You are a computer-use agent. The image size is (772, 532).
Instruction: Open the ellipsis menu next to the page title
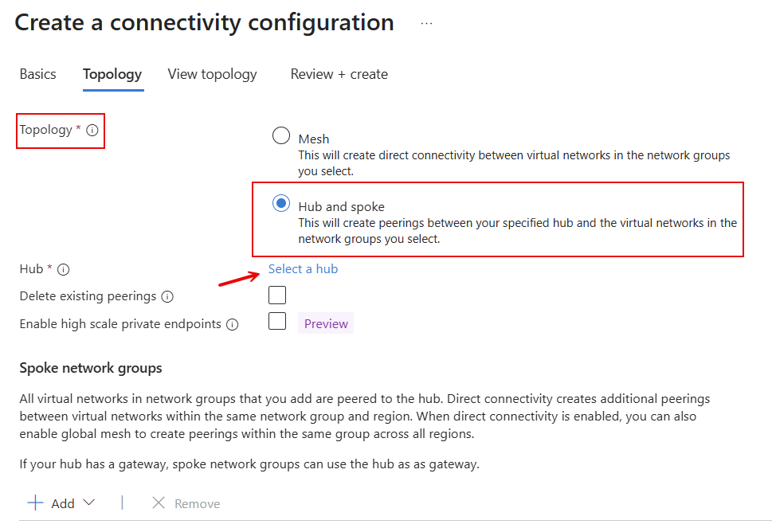426,22
